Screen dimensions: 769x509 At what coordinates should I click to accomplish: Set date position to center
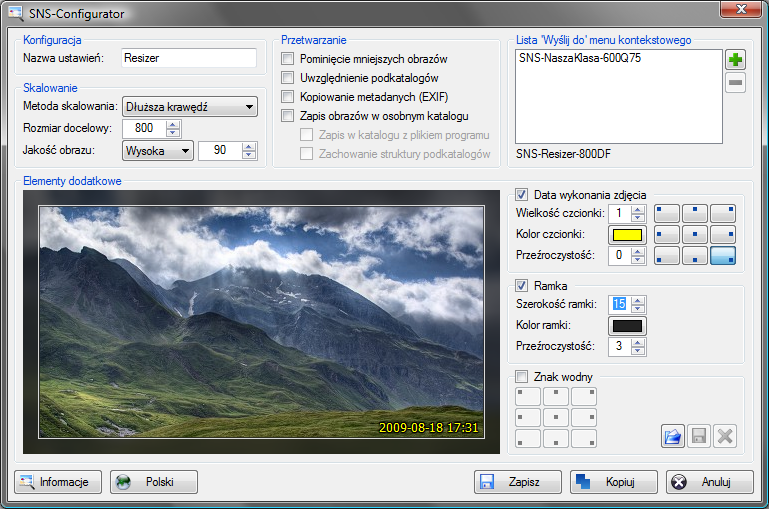[695, 235]
